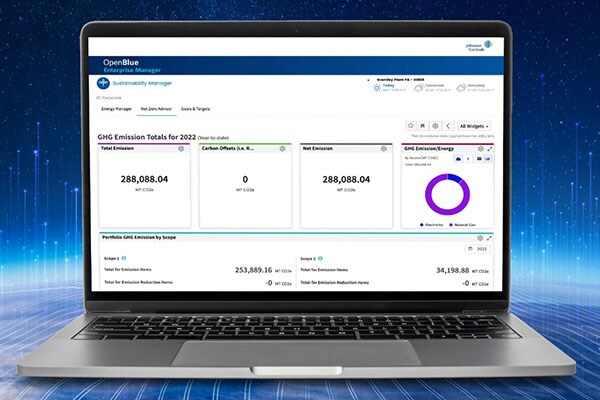Image resolution: width=600 pixels, height=400 pixels.
Task: Click the star favorite icon in toolbar
Action: click(x=412, y=126)
